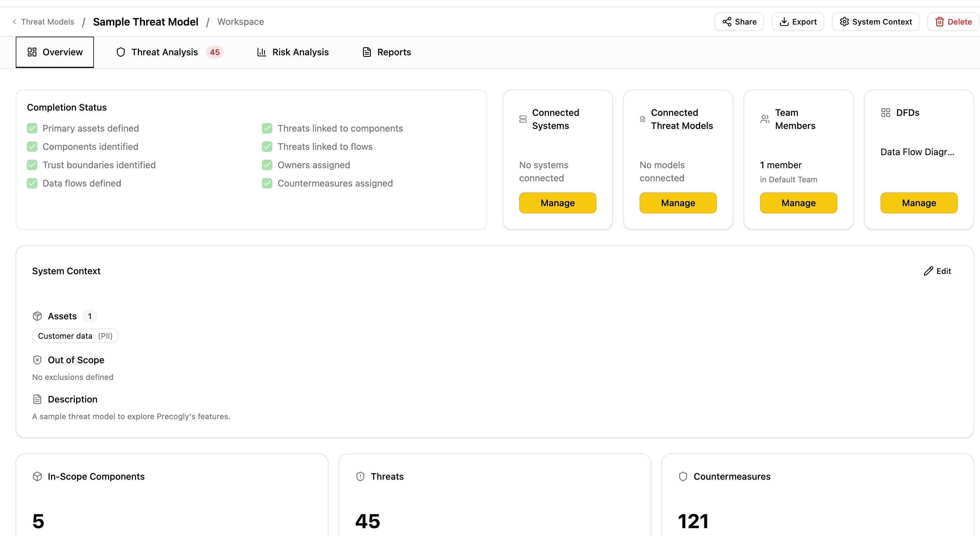Click the Share icon button
Viewport: 980px width, 536px height.
(727, 22)
